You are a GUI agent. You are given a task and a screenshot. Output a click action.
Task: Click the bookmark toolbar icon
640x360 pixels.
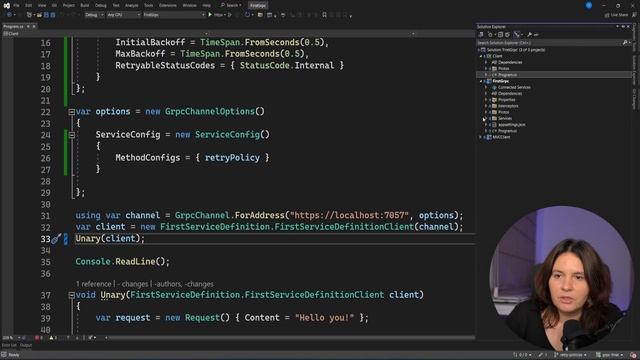pyautogui.click(x=324, y=15)
